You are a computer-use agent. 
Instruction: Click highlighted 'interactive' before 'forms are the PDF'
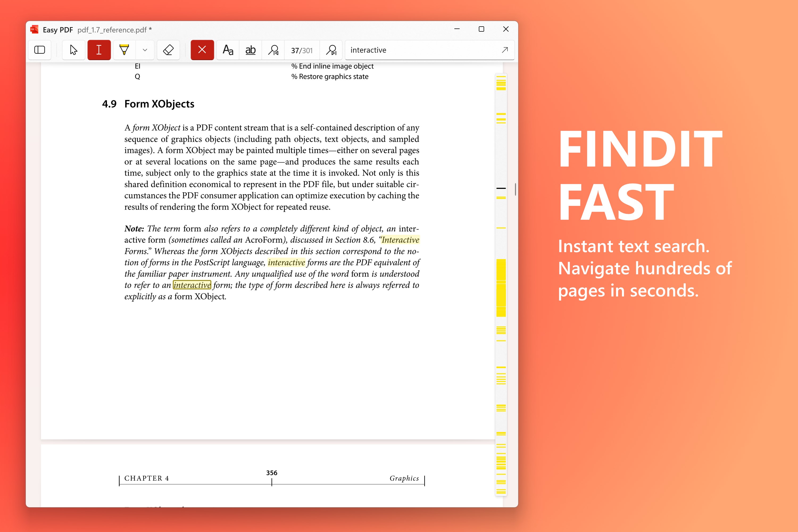(x=286, y=263)
